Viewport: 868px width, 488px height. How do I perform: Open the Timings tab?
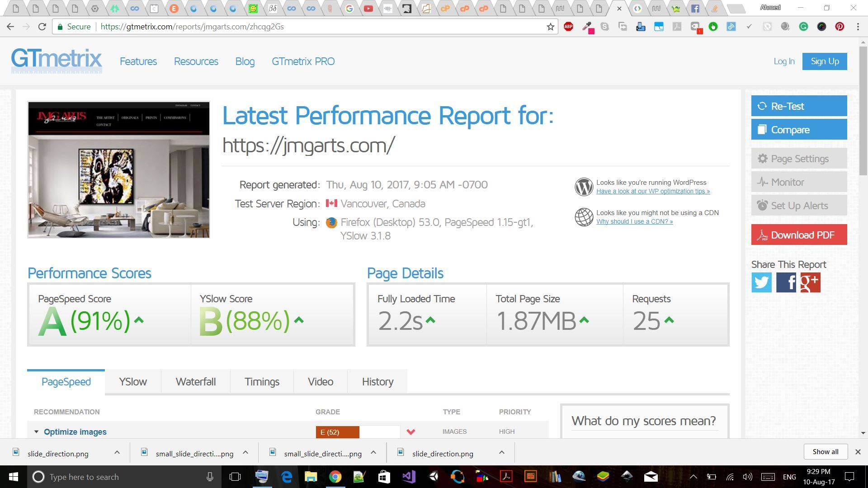262,382
